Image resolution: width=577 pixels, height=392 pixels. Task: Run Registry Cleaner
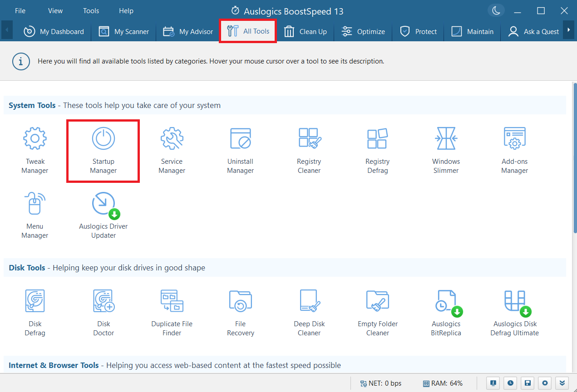point(309,151)
